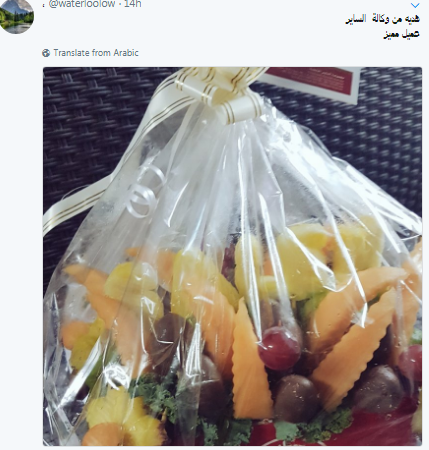Click the globe icon beside Translate
This screenshot has width=429, height=450.
46,53
